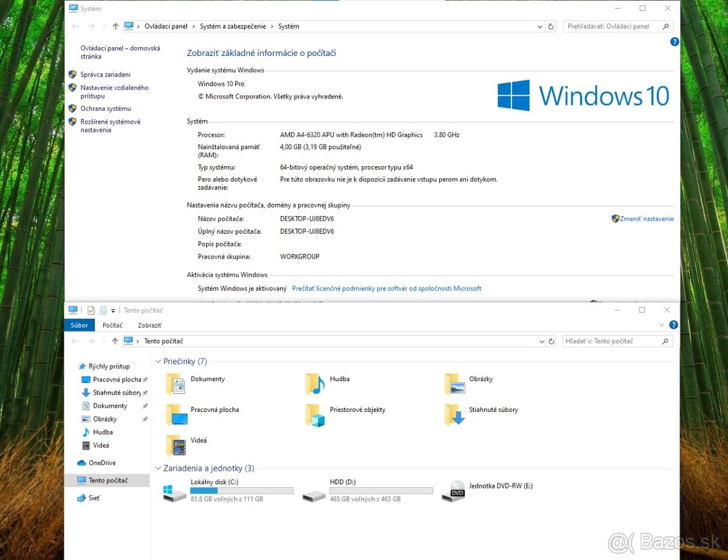Open the Hudba music folder
The image size is (728, 560).
(x=315, y=384)
